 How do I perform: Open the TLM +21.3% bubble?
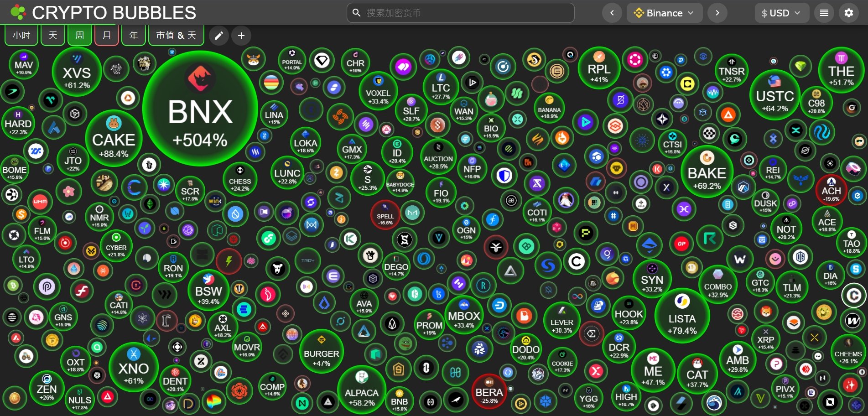click(792, 287)
